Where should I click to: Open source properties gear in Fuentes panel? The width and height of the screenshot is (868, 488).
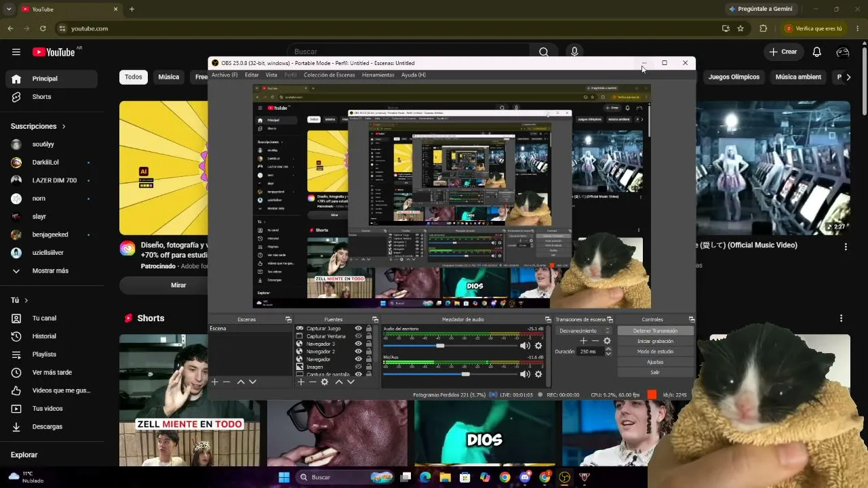click(x=325, y=382)
